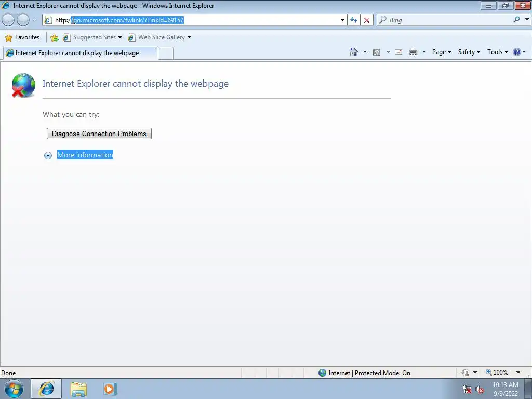
Task: Click the More information link
Action: (85, 155)
